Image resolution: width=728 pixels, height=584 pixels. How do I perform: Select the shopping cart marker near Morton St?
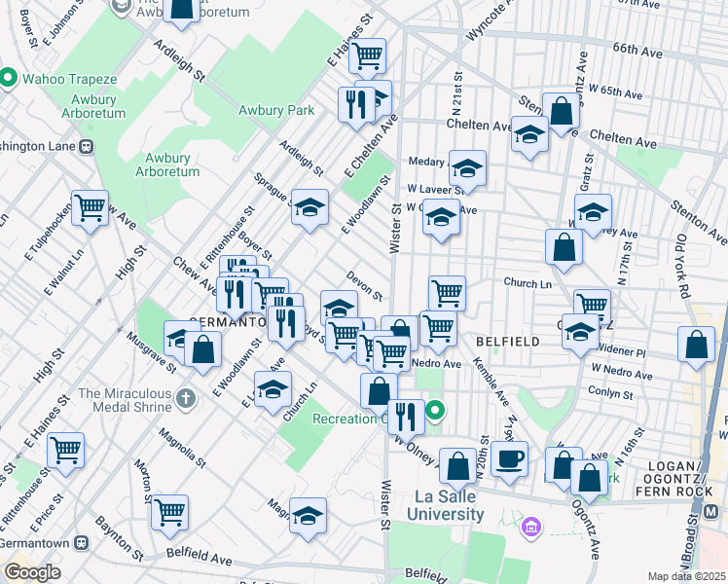[170, 514]
